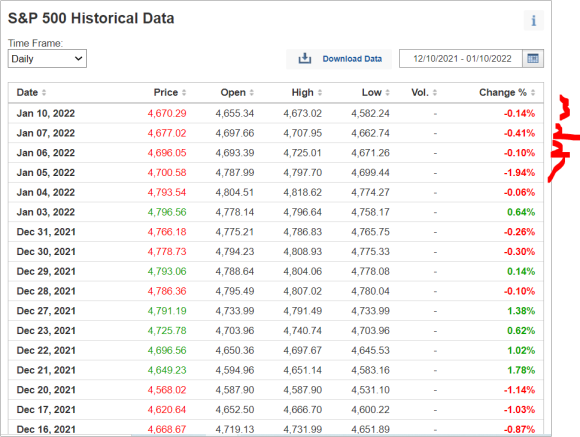Select the Dec 31, 2021 date cell

pos(46,232)
